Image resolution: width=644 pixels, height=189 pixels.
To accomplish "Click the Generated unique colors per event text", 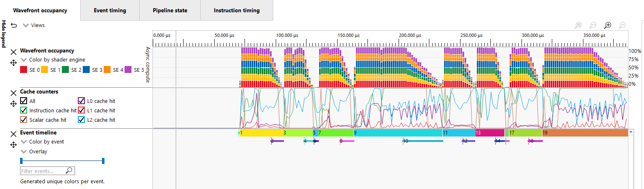I will [x=62, y=181].
